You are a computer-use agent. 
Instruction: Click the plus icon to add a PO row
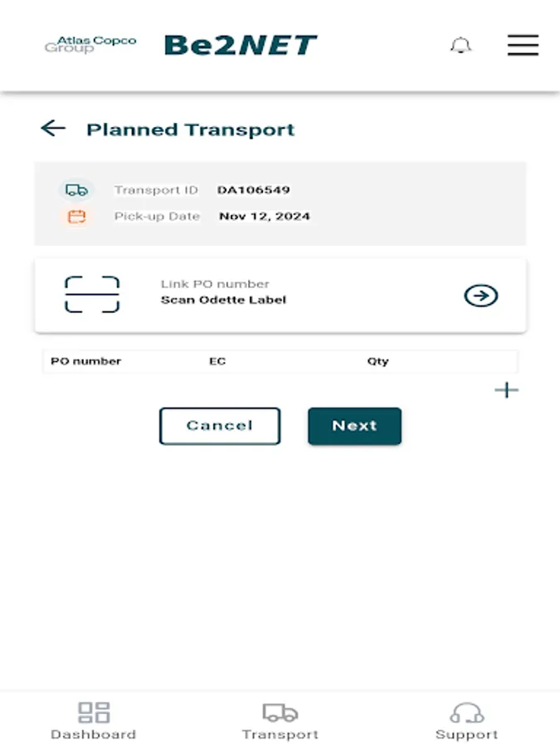point(506,389)
